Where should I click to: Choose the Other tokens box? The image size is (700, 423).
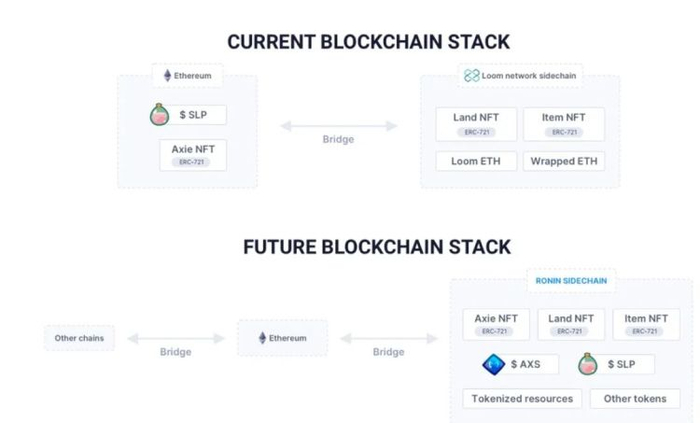pos(635,398)
